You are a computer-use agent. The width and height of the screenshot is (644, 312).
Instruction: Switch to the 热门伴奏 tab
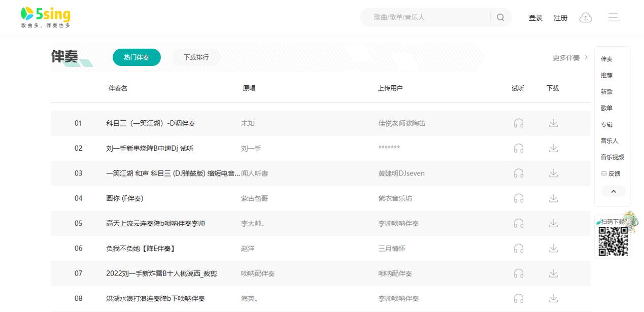[x=137, y=57]
